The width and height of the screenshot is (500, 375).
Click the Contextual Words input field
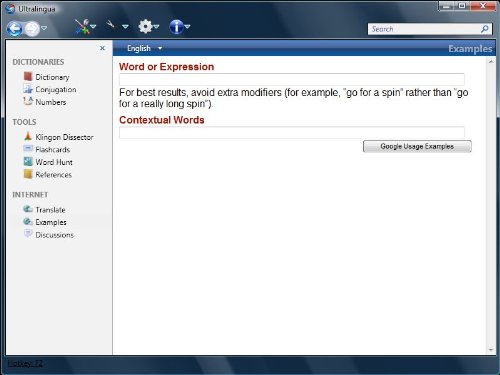pyautogui.click(x=292, y=132)
